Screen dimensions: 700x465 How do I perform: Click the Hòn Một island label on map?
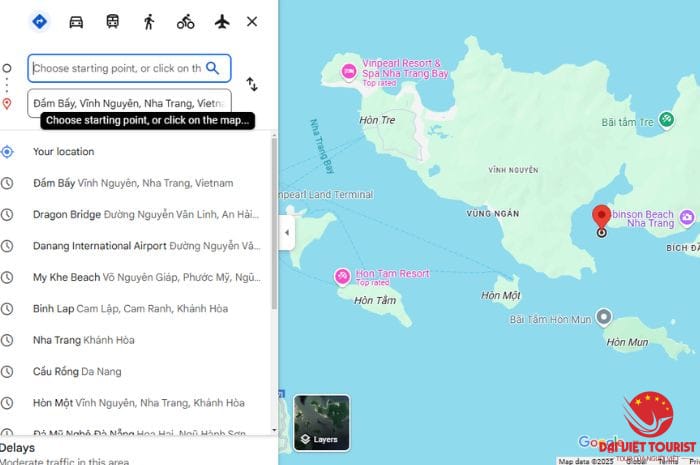[500, 295]
